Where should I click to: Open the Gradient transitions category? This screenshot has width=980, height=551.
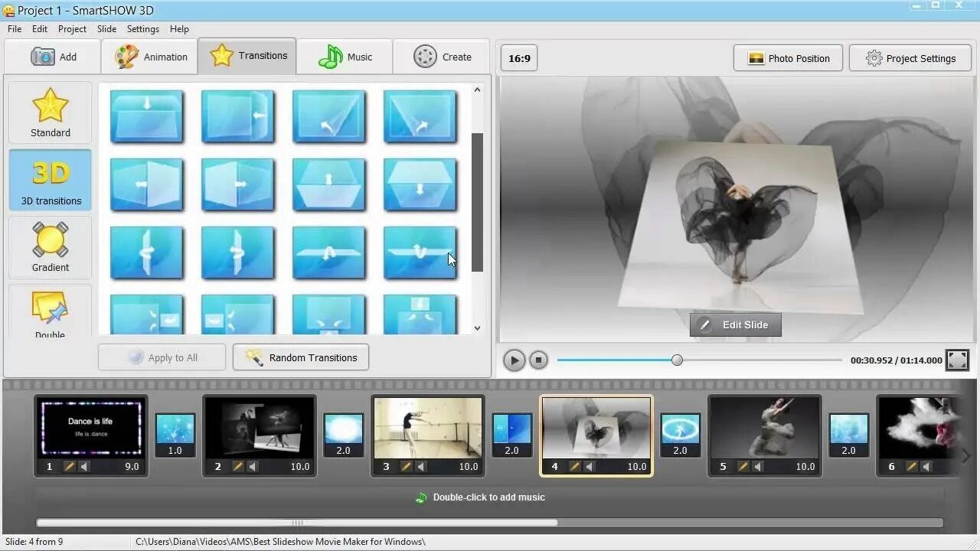51,247
